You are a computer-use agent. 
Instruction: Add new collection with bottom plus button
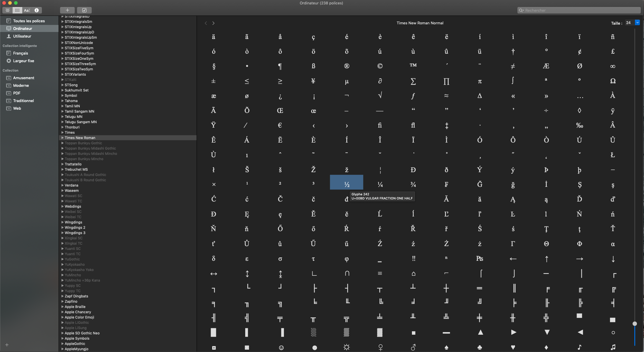[7, 345]
